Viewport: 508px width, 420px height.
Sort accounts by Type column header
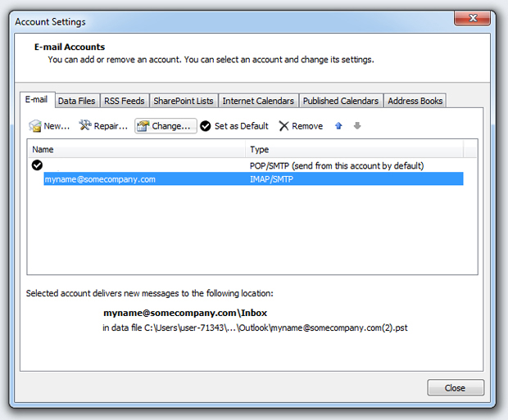point(354,150)
